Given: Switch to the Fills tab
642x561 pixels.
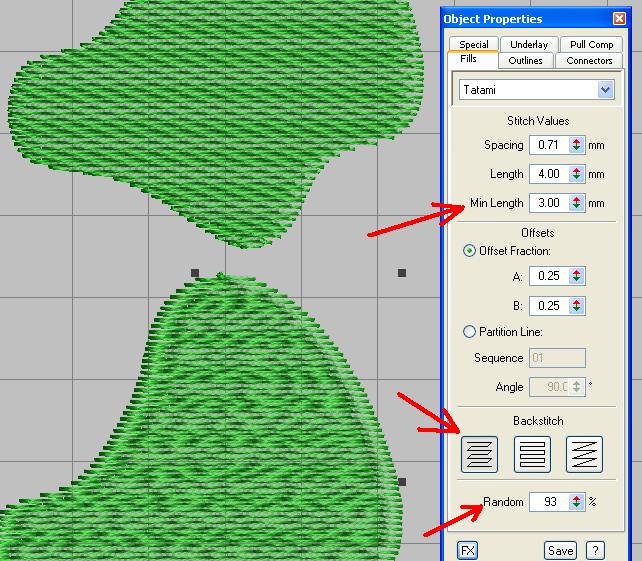Looking at the screenshot, I should point(468,59).
